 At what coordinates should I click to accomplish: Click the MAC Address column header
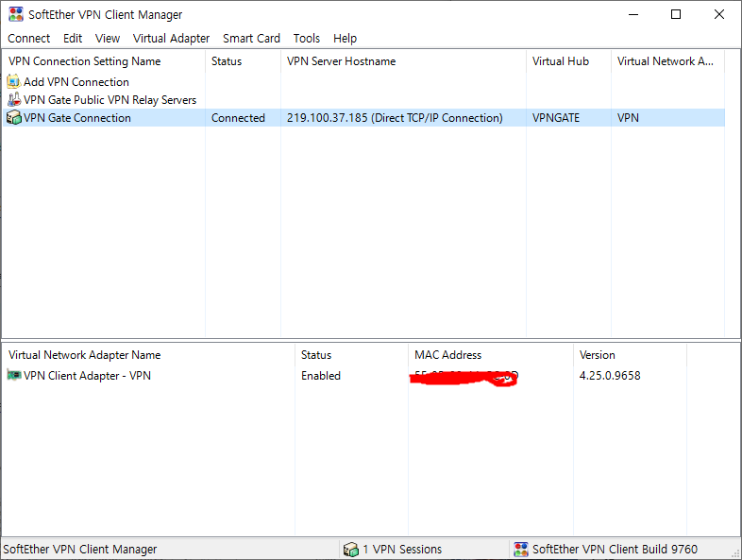pyautogui.click(x=491, y=355)
